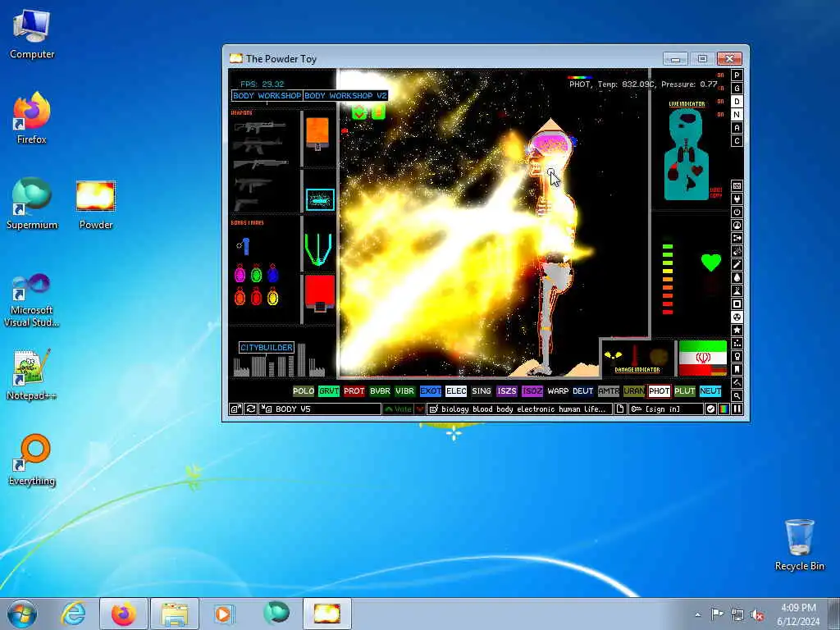Pick the DEUT element
Screen dimensions: 840x630
(583, 391)
